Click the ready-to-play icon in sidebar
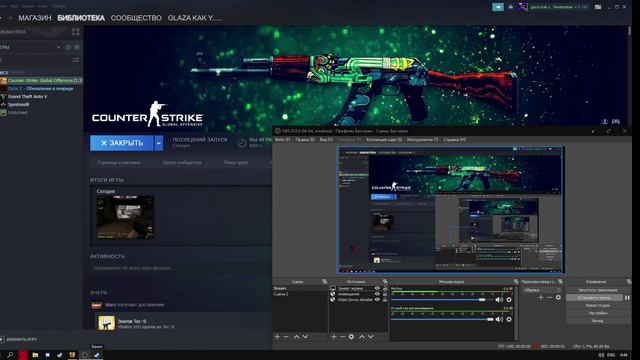This screenshot has width=640, height=360. [x=77, y=47]
